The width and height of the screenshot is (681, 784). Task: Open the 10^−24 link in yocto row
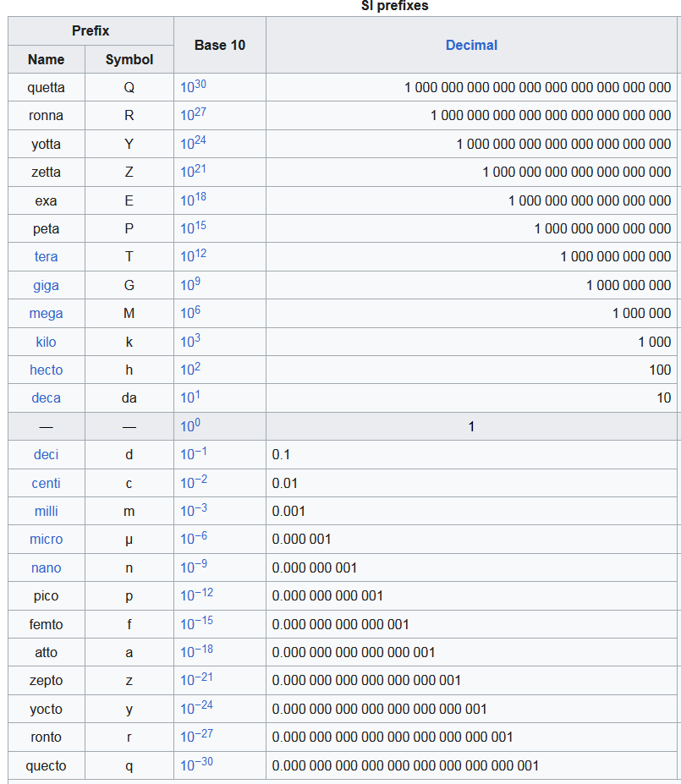point(196,708)
